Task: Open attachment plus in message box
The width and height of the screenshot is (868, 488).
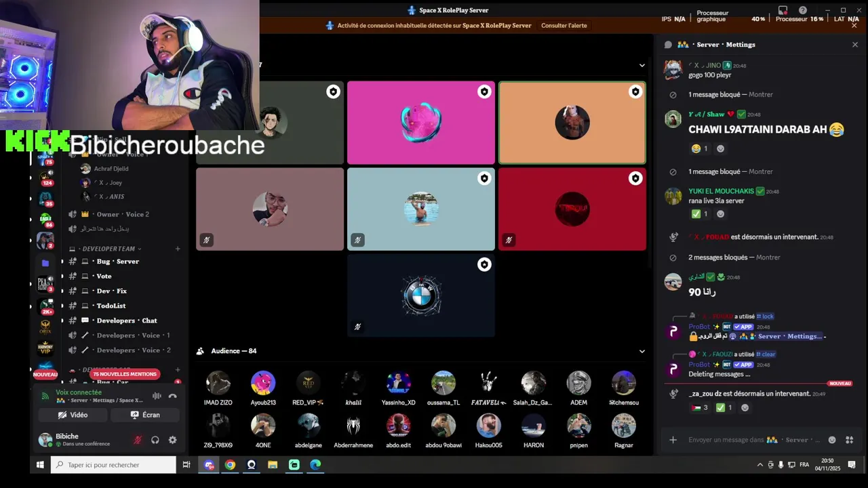Action: point(673,440)
